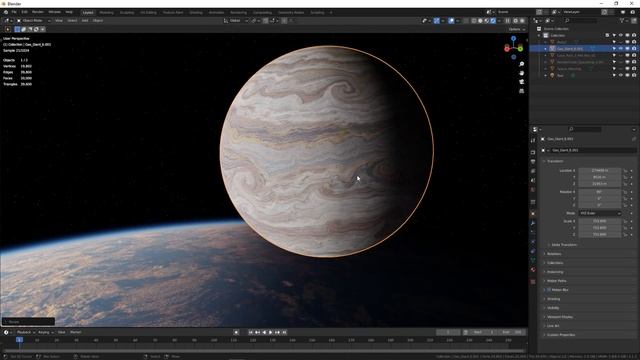Click the Blender logo icon
The image size is (640, 360).
(6, 12)
